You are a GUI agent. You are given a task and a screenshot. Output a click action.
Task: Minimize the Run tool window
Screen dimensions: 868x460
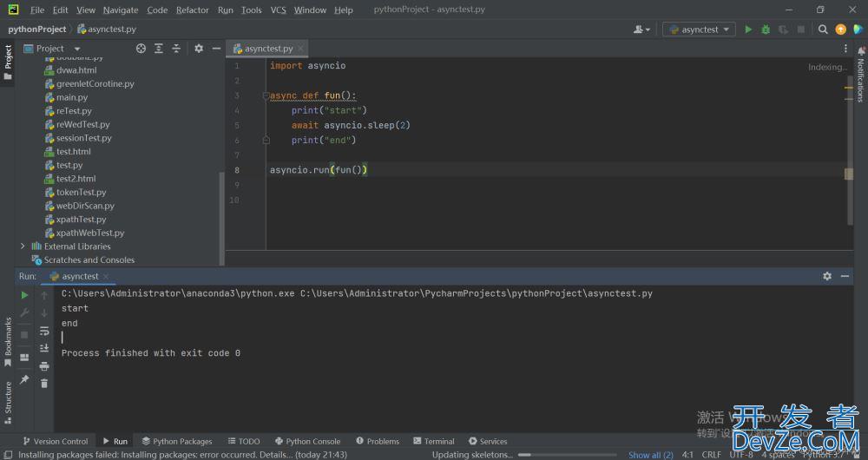click(845, 276)
